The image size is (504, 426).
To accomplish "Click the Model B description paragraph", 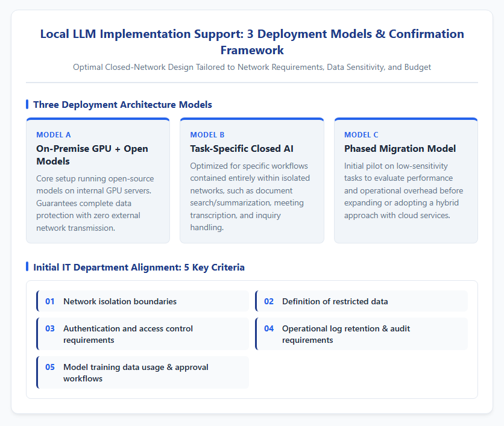I will coord(250,196).
